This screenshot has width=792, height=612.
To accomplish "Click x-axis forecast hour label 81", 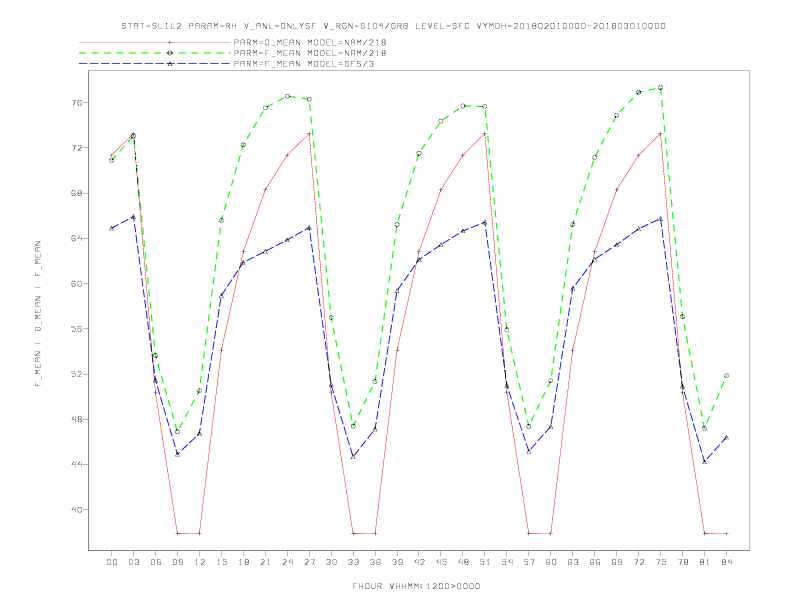I will 705,562.
